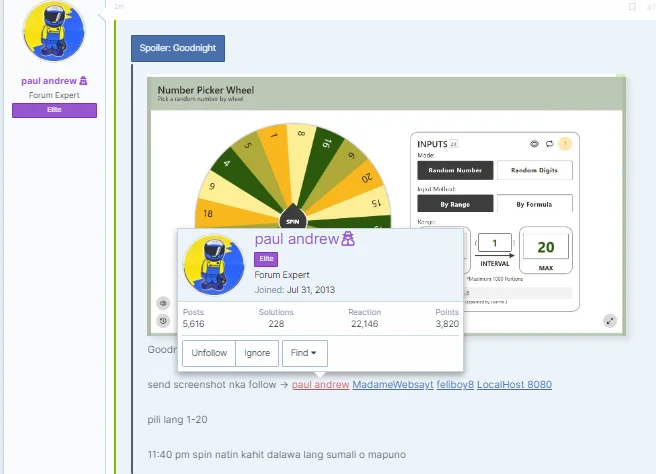Select Random Digits mode
Image resolution: width=656 pixels, height=474 pixels.
(534, 170)
